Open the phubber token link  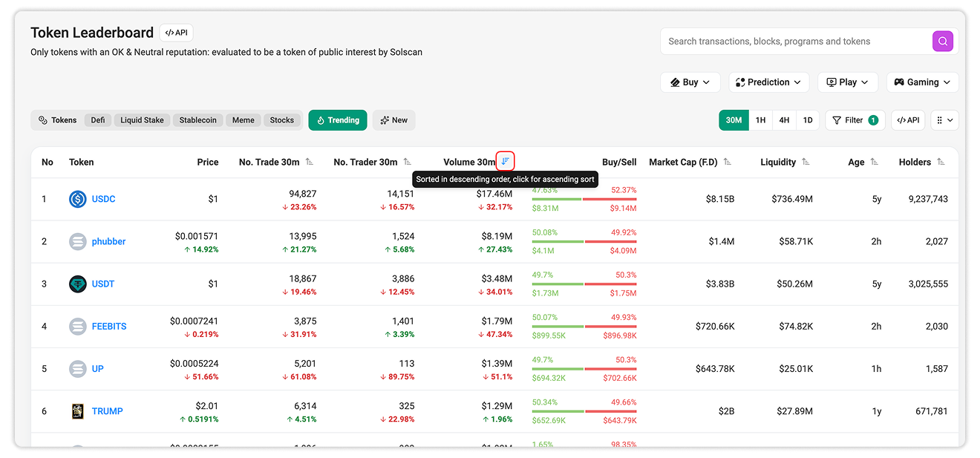[x=109, y=241]
